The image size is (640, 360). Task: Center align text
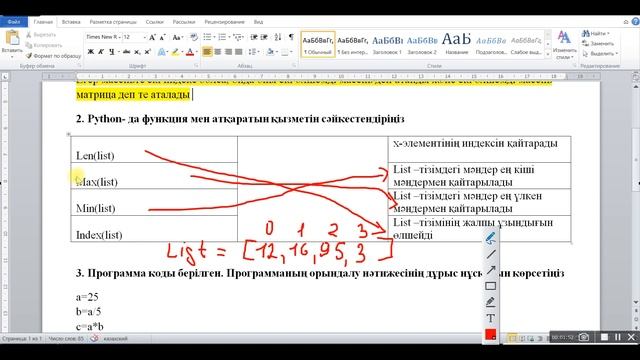(218, 52)
